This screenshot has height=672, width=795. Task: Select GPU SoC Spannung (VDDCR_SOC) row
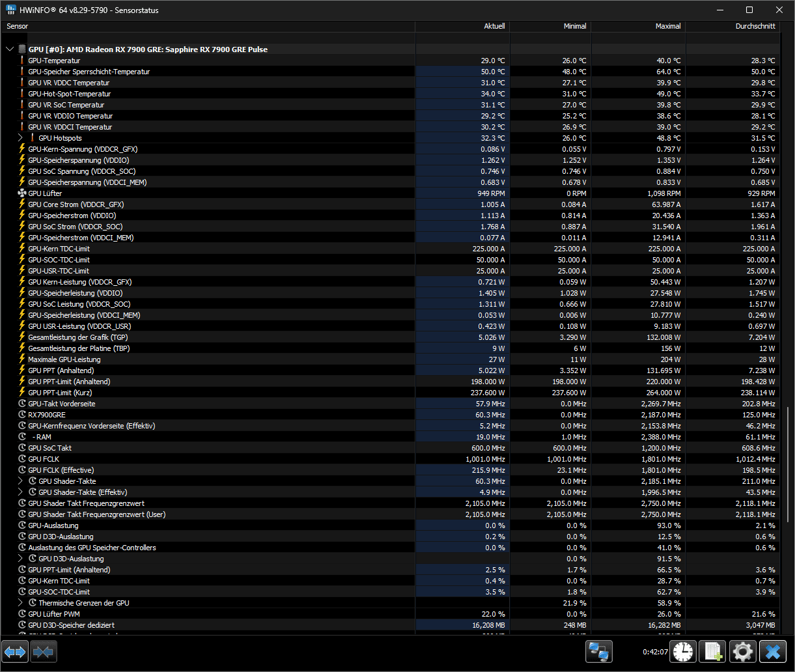click(x=391, y=171)
